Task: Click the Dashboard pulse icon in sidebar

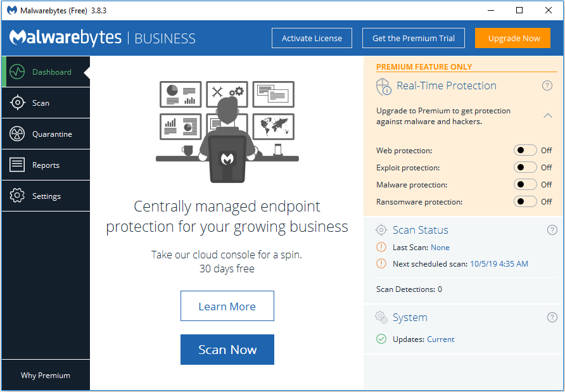Action: pyautogui.click(x=17, y=72)
